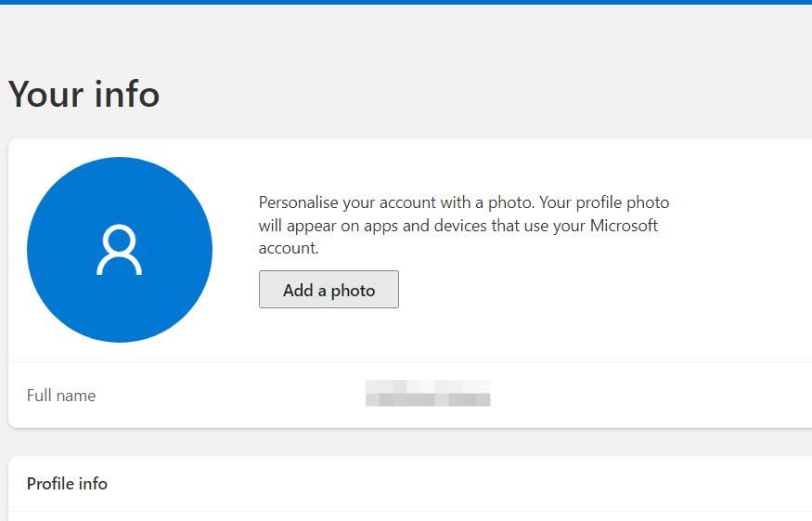
Task: Click the Add a photo button
Action: click(329, 290)
